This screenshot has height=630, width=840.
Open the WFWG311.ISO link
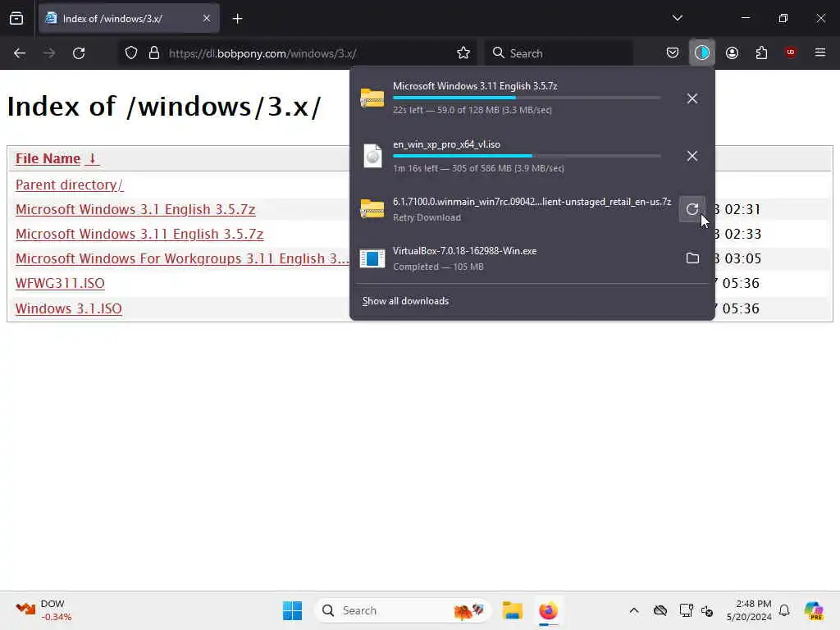(x=60, y=283)
